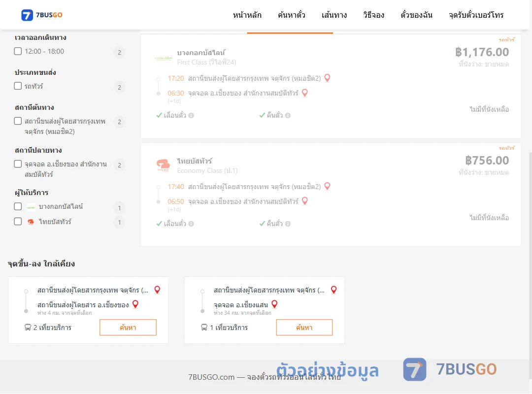The width and height of the screenshot is (532, 394).
Task: Click 06:30 arrival time
Action: click(176, 93)
